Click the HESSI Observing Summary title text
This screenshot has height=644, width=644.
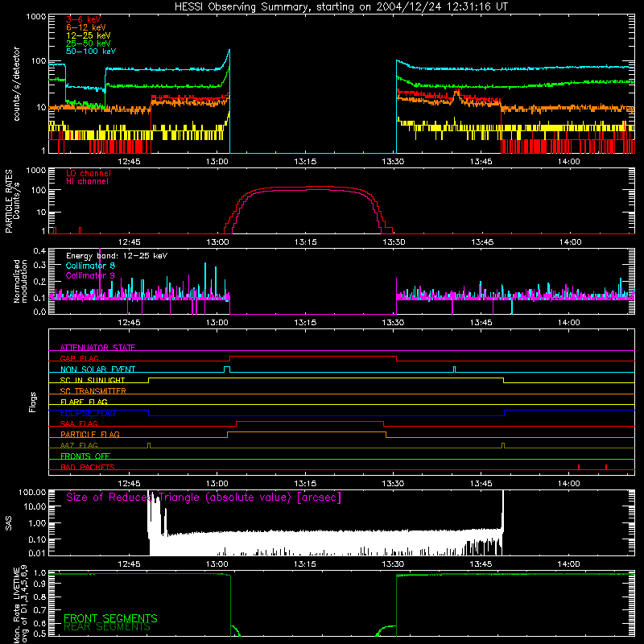341,7
